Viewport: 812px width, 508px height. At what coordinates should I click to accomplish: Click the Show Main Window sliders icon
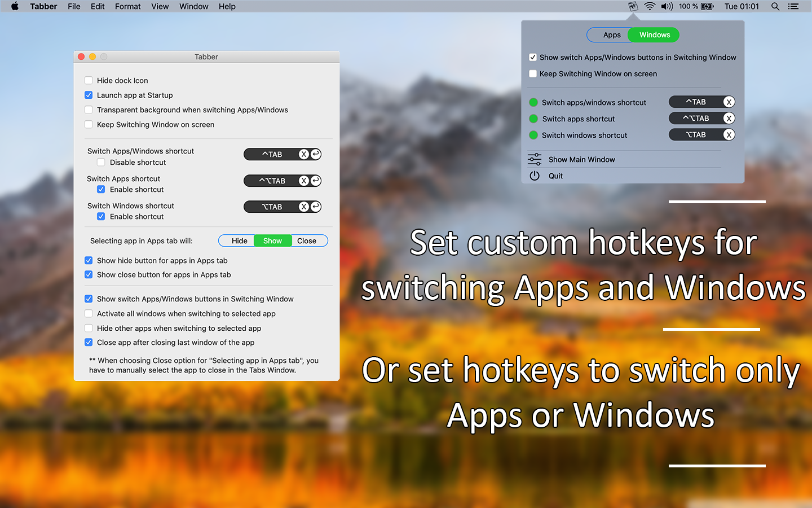tap(534, 159)
